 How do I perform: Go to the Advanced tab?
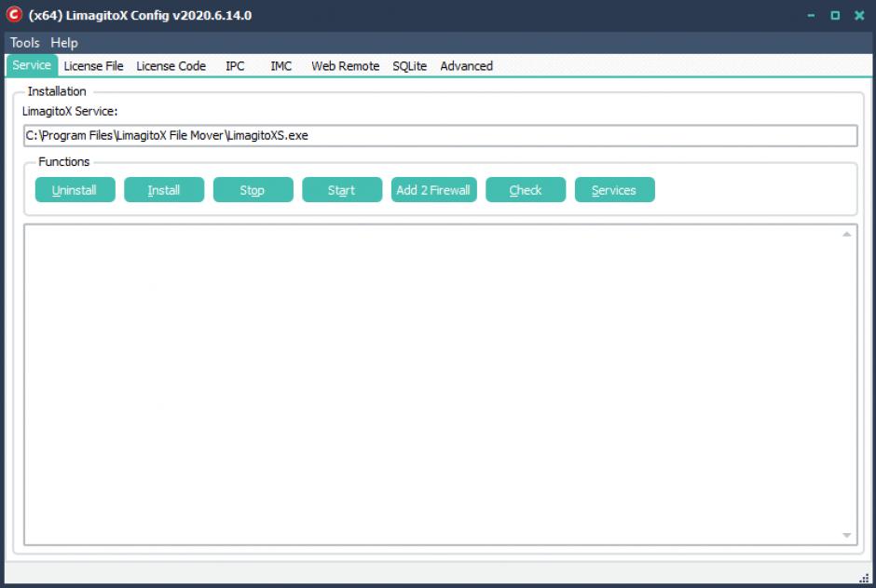point(467,66)
